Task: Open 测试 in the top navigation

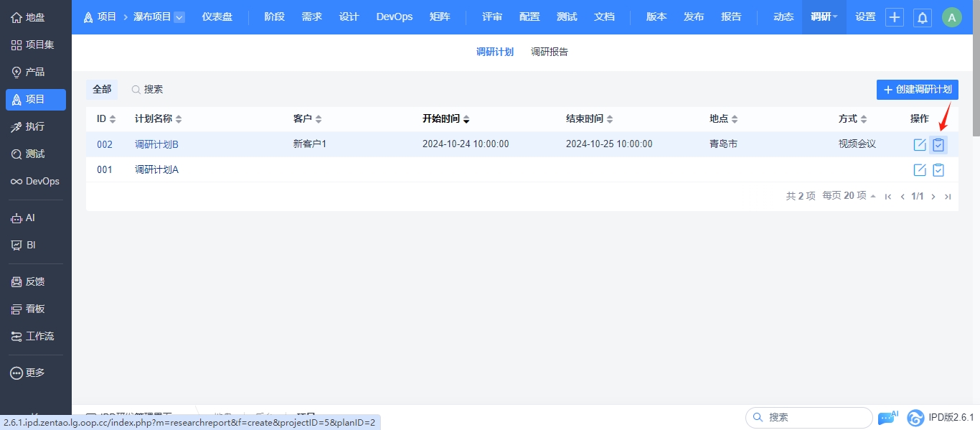Action: coord(567,17)
